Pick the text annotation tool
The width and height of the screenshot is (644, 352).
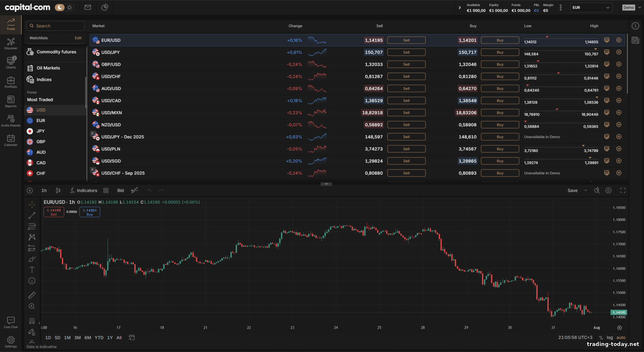point(32,270)
